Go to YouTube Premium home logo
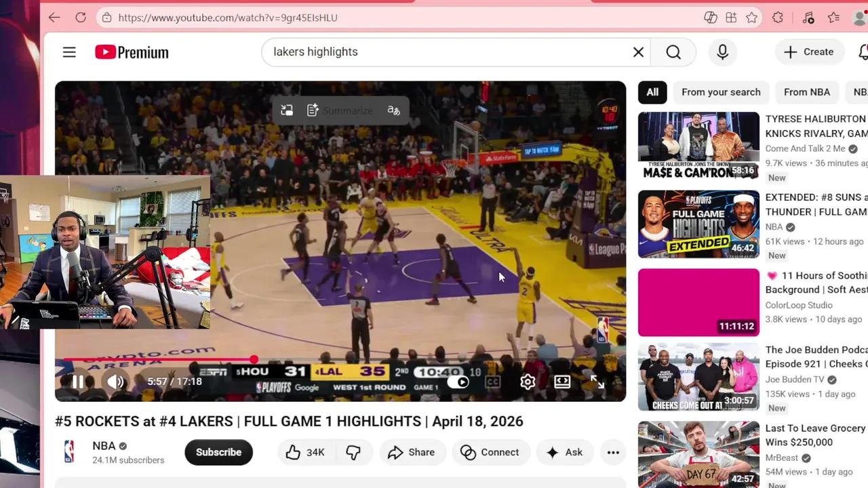This screenshot has width=868, height=488. click(x=132, y=52)
